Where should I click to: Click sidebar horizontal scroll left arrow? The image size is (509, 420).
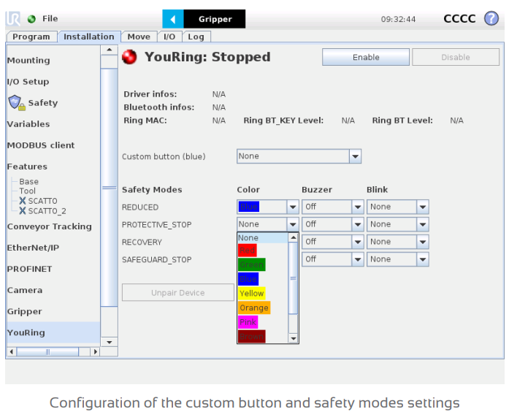pyautogui.click(x=12, y=351)
